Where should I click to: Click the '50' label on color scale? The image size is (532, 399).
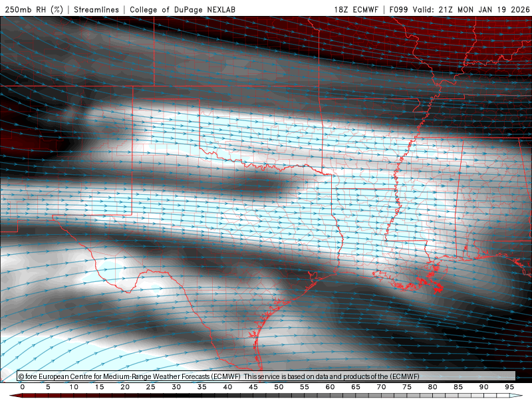pos(279,387)
